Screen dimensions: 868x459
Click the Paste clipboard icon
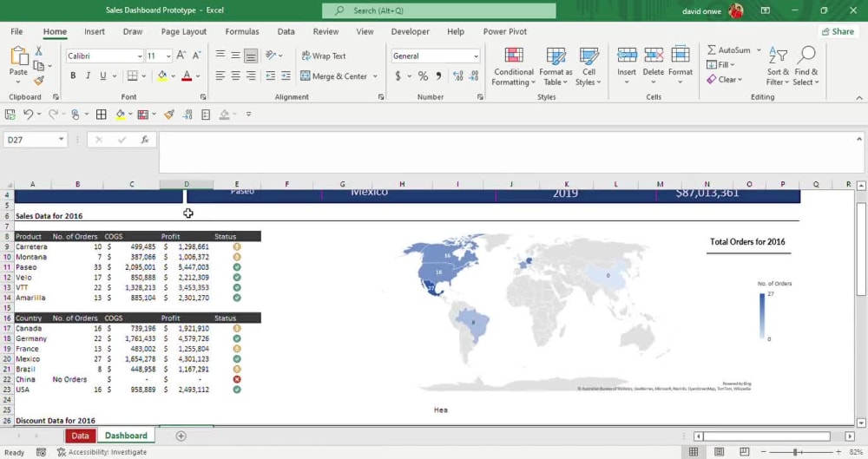pyautogui.click(x=18, y=56)
